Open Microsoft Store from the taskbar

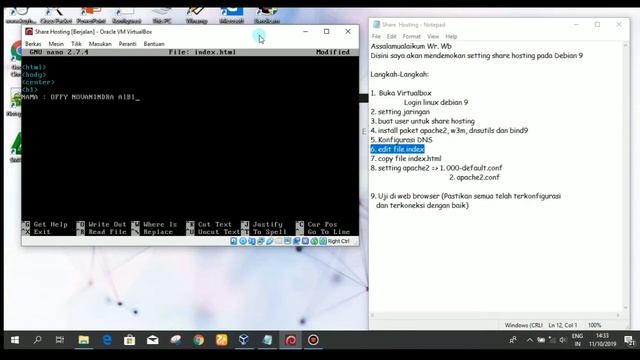point(129,340)
